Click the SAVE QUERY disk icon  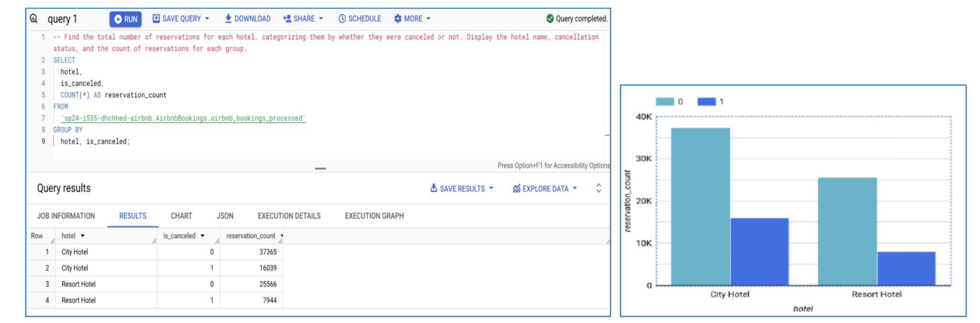click(156, 18)
